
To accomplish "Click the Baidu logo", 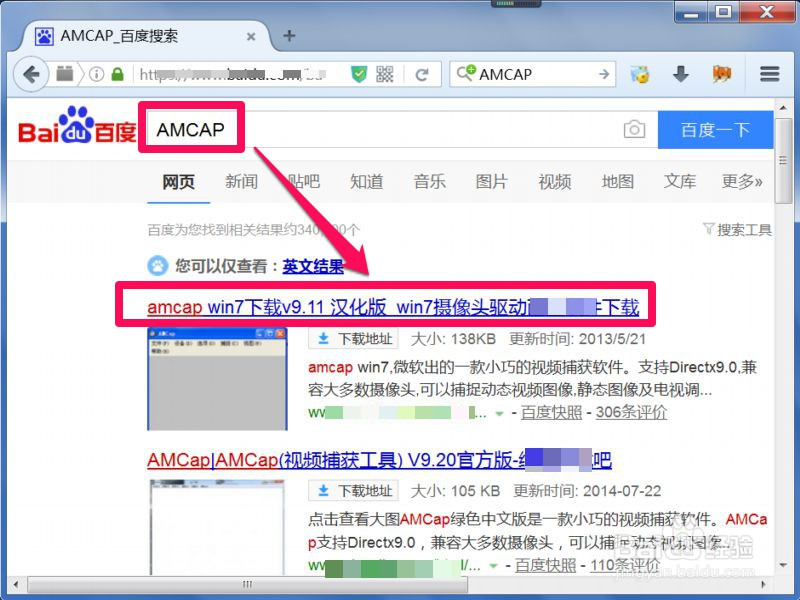I will (77, 126).
